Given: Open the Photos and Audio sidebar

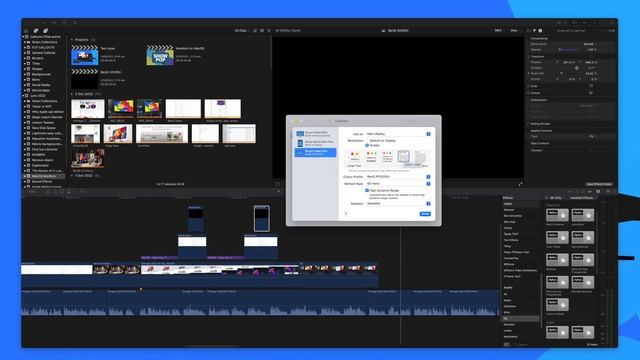Looking at the screenshot, I should 36,31.
